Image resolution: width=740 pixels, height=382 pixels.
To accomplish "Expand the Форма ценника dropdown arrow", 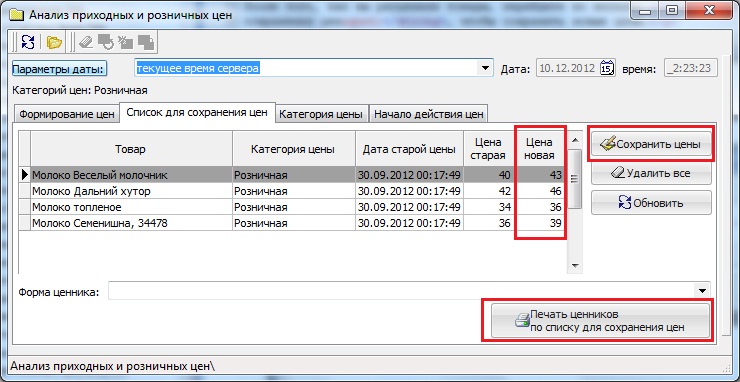I will (x=703, y=291).
